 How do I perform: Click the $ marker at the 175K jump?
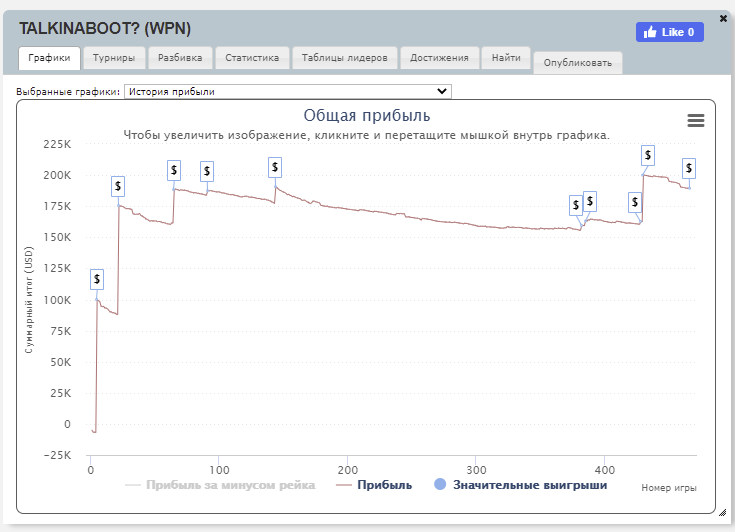click(118, 186)
